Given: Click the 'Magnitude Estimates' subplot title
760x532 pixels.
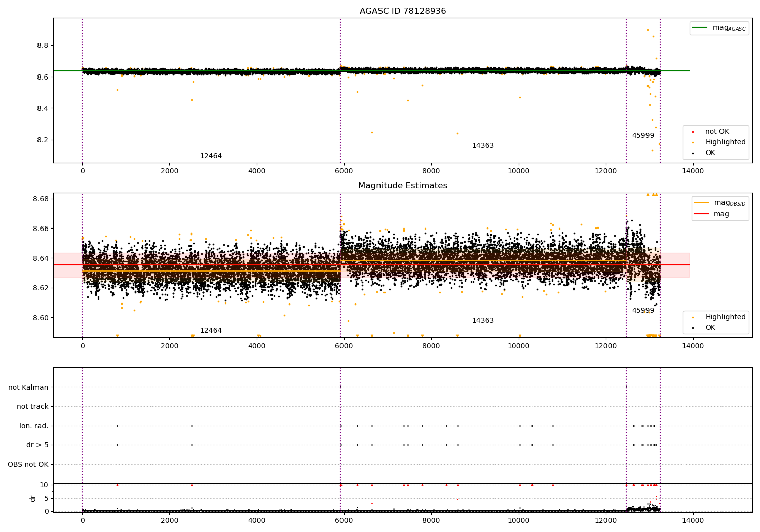Looking at the screenshot, I should point(403,186).
